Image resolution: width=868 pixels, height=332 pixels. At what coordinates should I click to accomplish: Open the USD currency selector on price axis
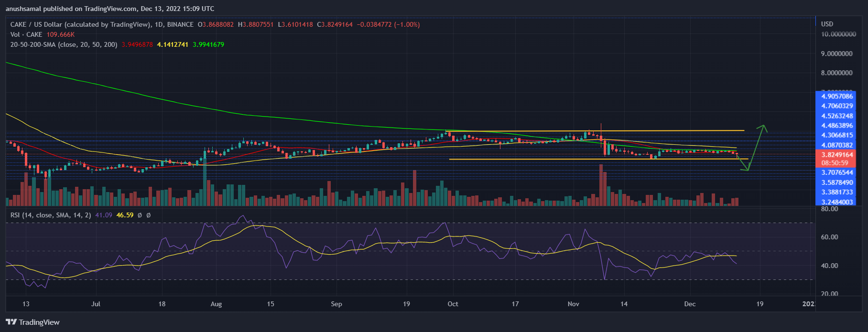coord(827,24)
